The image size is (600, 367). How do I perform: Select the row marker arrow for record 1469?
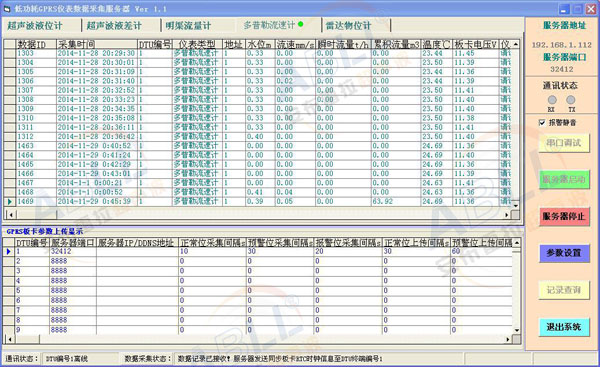(10, 201)
